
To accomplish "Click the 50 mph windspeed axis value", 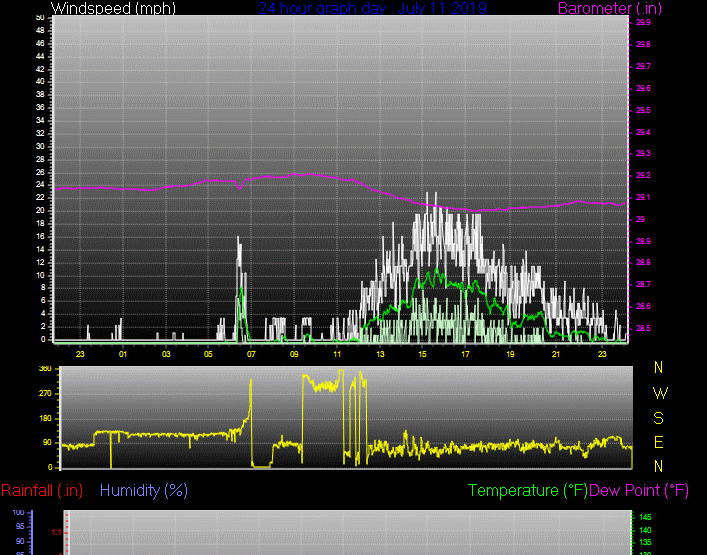I will [39, 18].
